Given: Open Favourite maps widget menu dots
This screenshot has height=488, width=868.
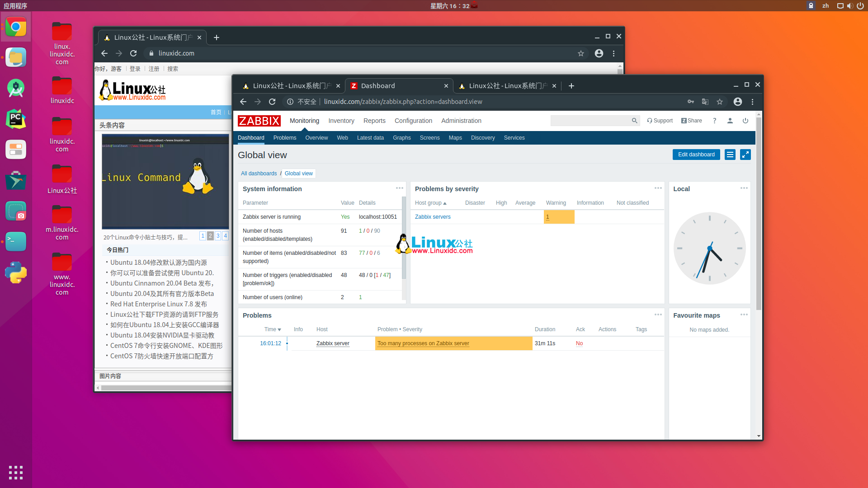Looking at the screenshot, I should (744, 314).
